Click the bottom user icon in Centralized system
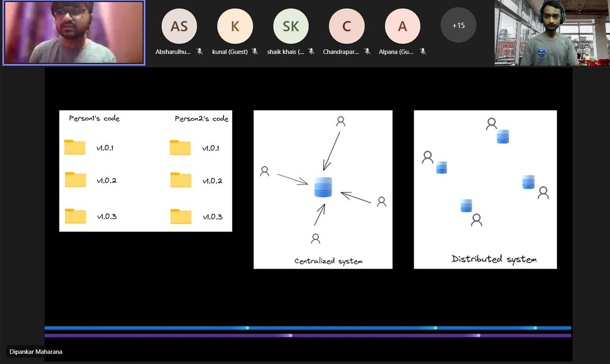This screenshot has width=610, height=364. (316, 238)
